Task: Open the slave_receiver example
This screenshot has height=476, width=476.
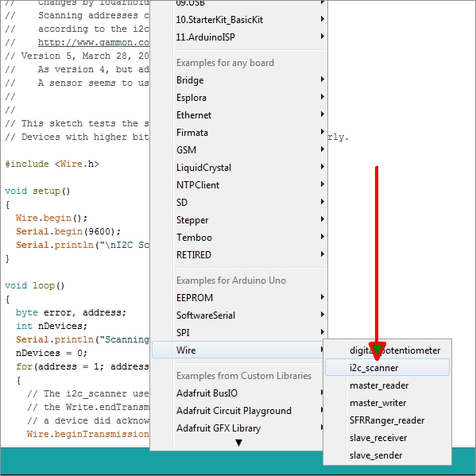Action: [x=387, y=438]
